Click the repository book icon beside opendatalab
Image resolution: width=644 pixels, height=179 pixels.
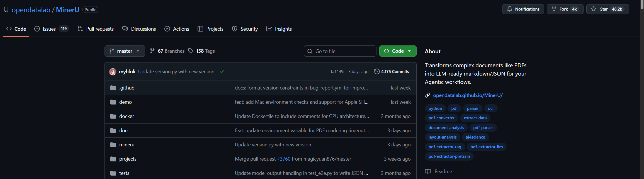click(6, 9)
